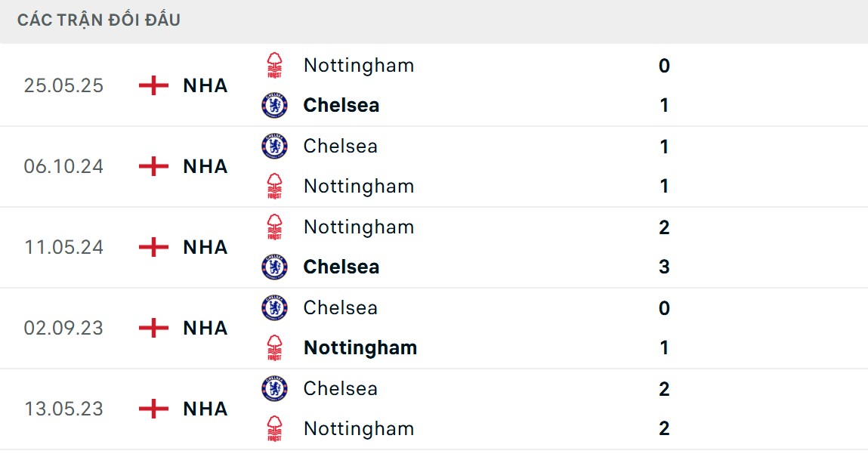Click the Chelsea crest in the 06.10.24 match
Image resolution: width=868 pixels, height=457 pixels.
pos(274,146)
